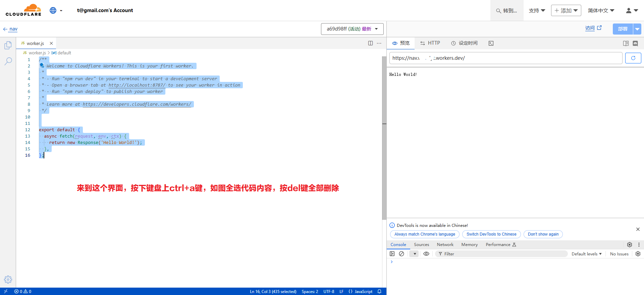Viewport: 644px width, 295px height.
Task: Toggle the preview split layout icon
Action: coord(626,43)
